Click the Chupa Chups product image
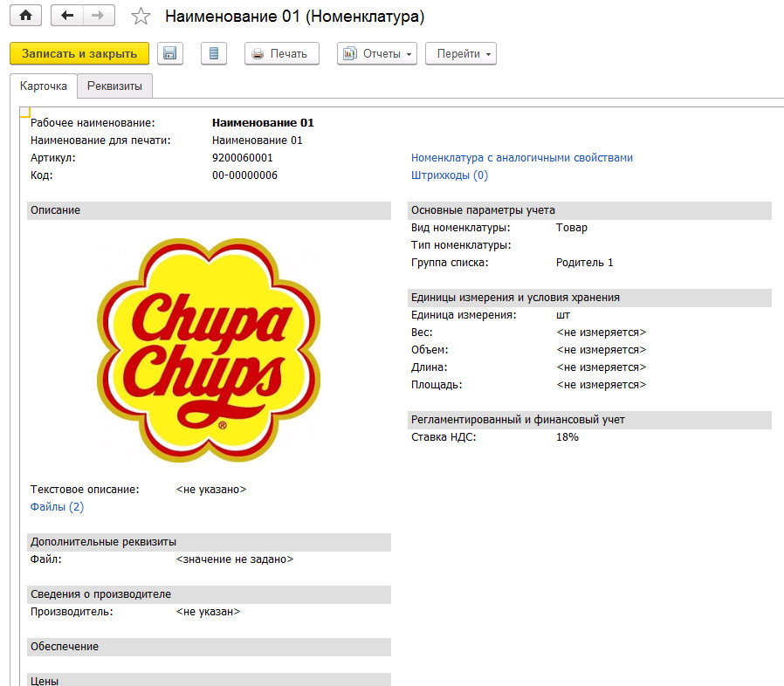Image resolution: width=784 pixels, height=686 pixels. [x=209, y=349]
